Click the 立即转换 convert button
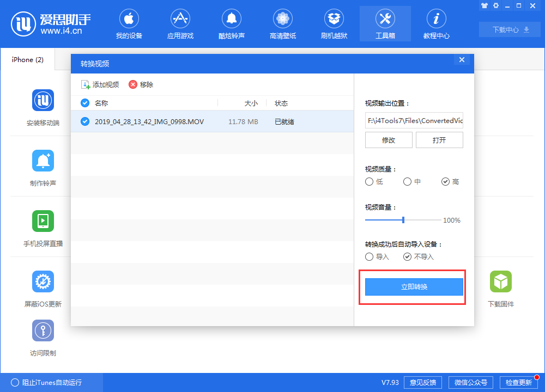 coord(414,285)
